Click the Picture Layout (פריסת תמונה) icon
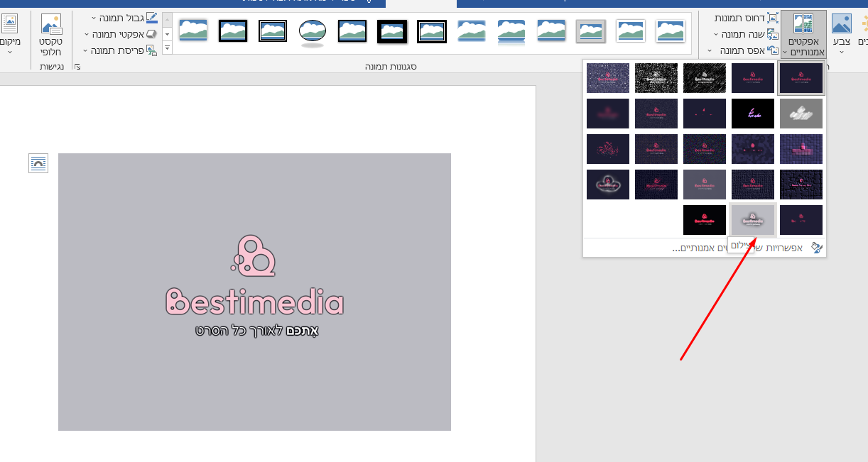Screen dimensions: 868x462 pos(152,49)
